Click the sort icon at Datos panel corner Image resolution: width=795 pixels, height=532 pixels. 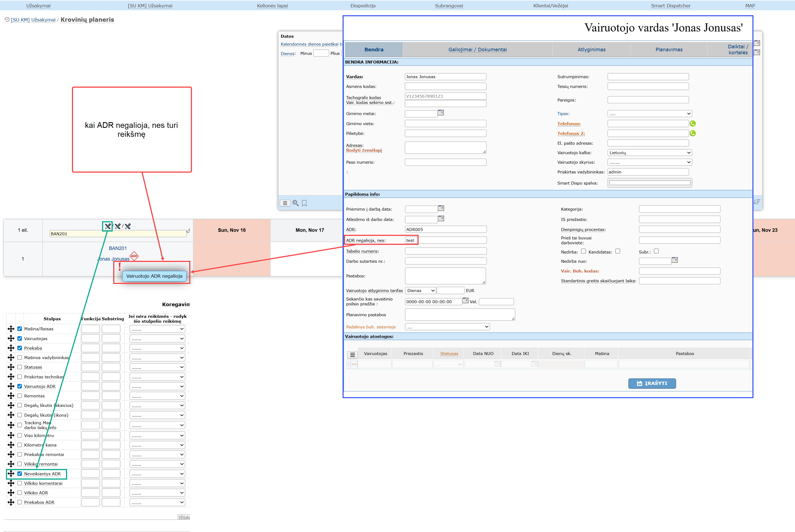(x=757, y=202)
